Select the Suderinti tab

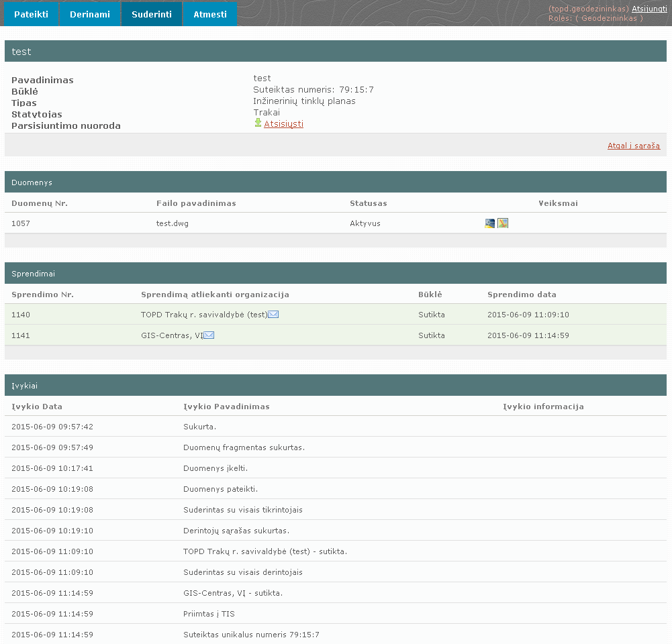152,14
